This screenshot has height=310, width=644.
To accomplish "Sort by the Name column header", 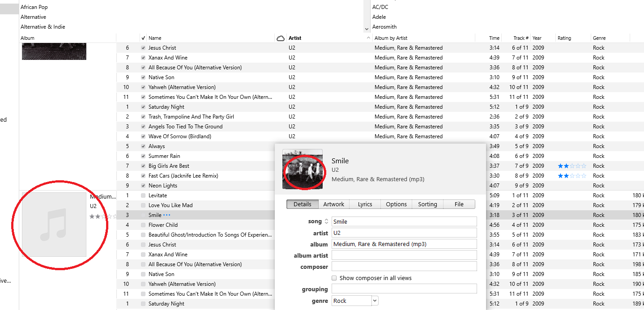I will pyautogui.click(x=155, y=38).
